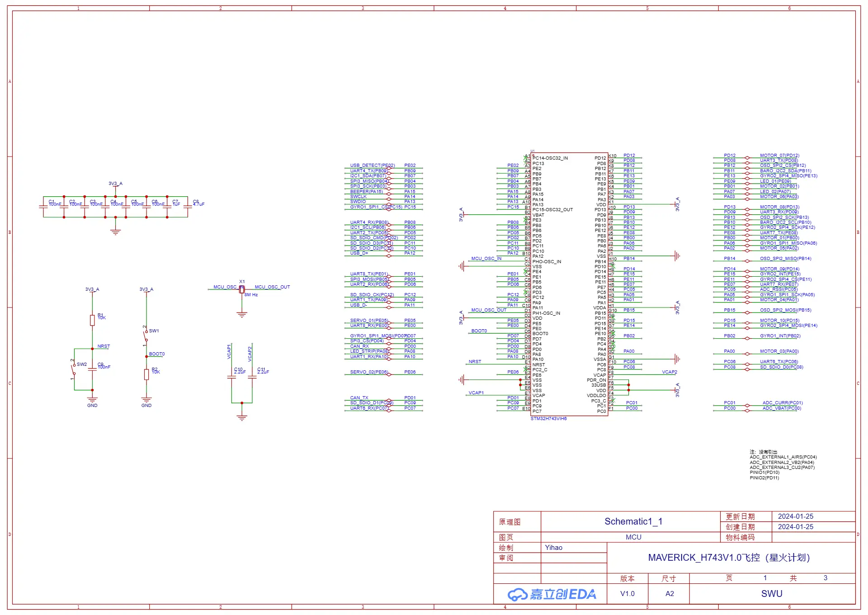Click the GYRO1_SPI1_CS(PC15) net label
Viewport: 868px width, 615px height.
click(376, 207)
